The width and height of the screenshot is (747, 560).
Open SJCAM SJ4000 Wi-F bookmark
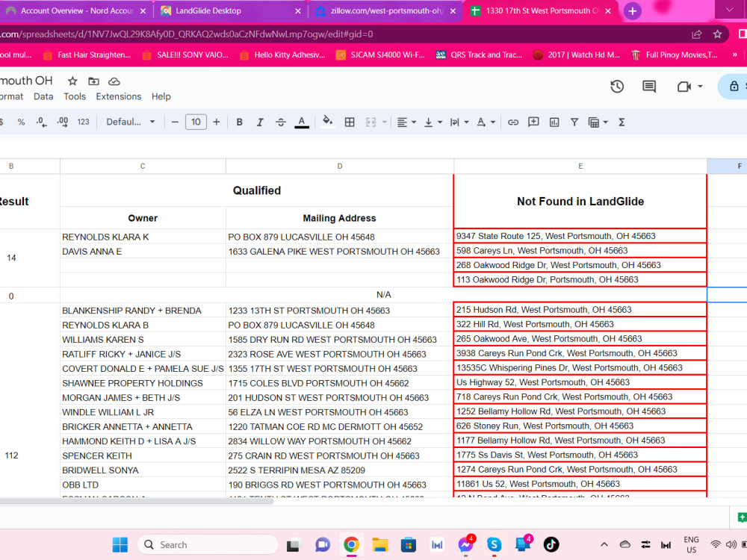coord(380,55)
